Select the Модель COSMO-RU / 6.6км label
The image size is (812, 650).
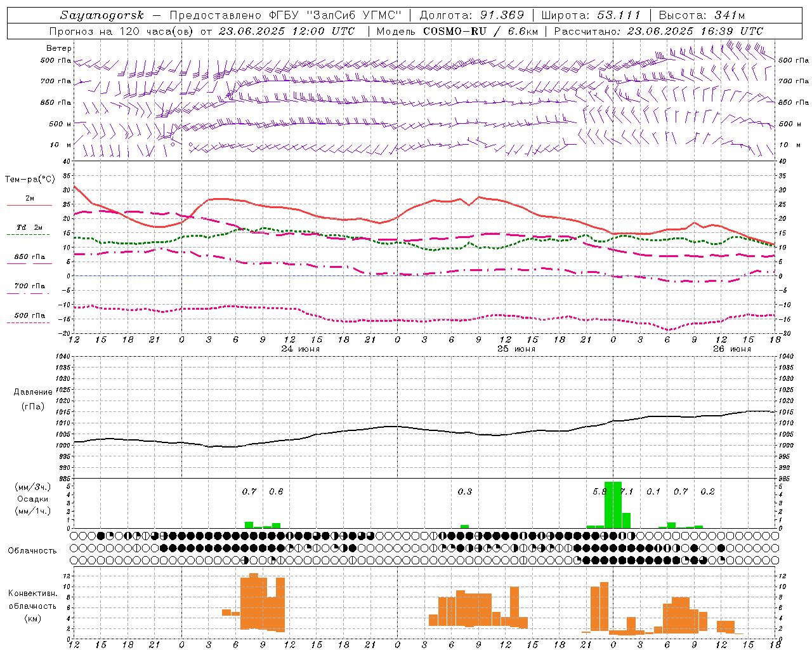[x=457, y=31]
